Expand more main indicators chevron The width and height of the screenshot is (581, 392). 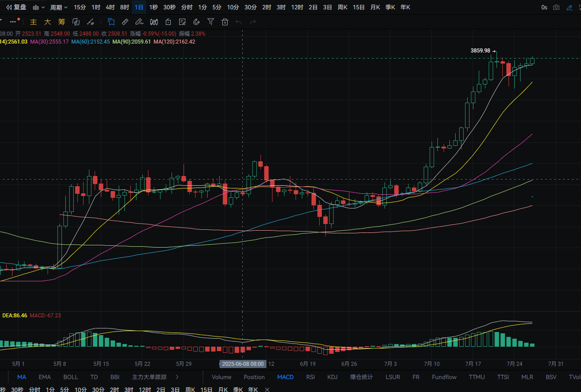[x=177, y=377]
